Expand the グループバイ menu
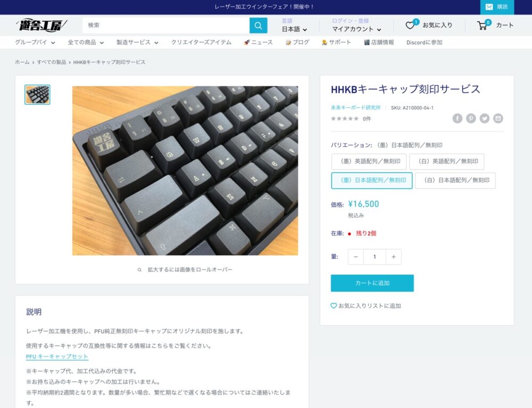Image resolution: width=532 pixels, height=408 pixels. coord(35,43)
